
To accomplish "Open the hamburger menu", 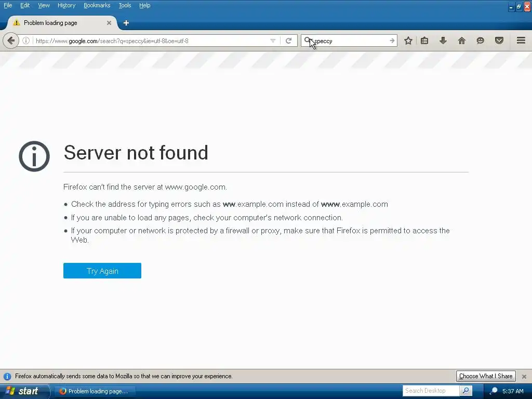I will coord(521,41).
